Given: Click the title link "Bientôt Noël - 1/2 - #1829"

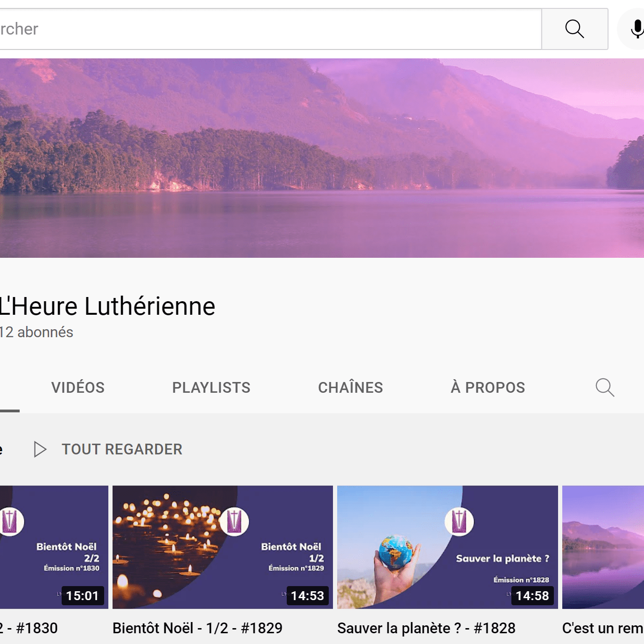Looking at the screenshot, I should tap(198, 628).
